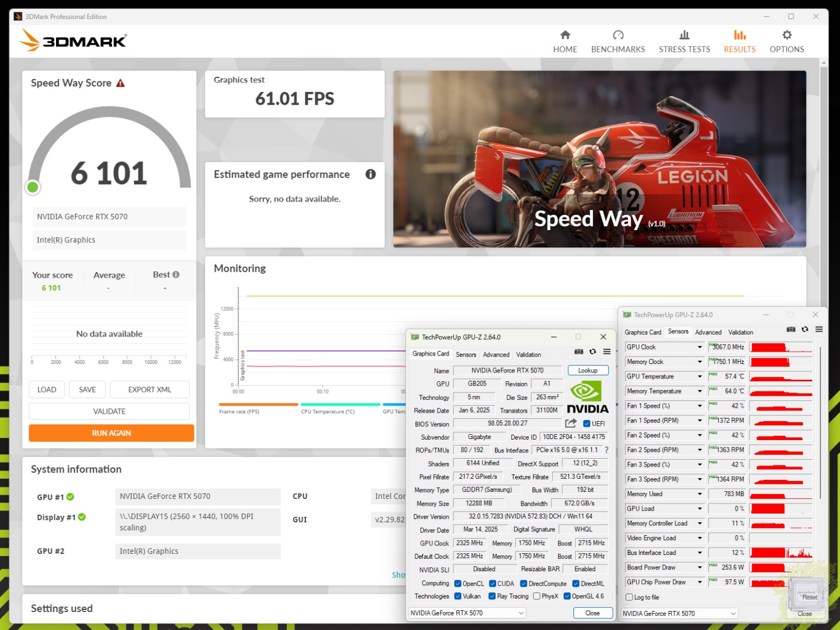Click the info icon next to Best
840x630 pixels.
[x=176, y=274]
